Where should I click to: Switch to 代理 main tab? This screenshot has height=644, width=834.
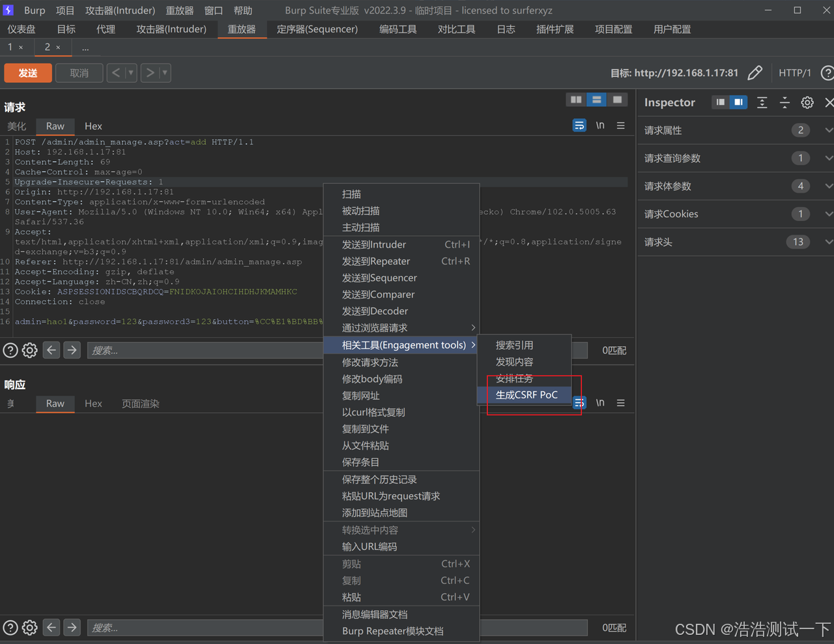pyautogui.click(x=106, y=29)
